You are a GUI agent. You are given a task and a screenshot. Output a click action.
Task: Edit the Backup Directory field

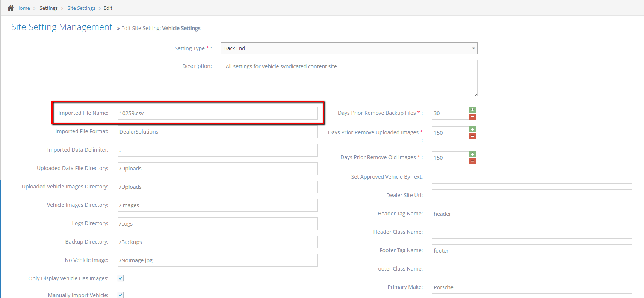click(217, 242)
